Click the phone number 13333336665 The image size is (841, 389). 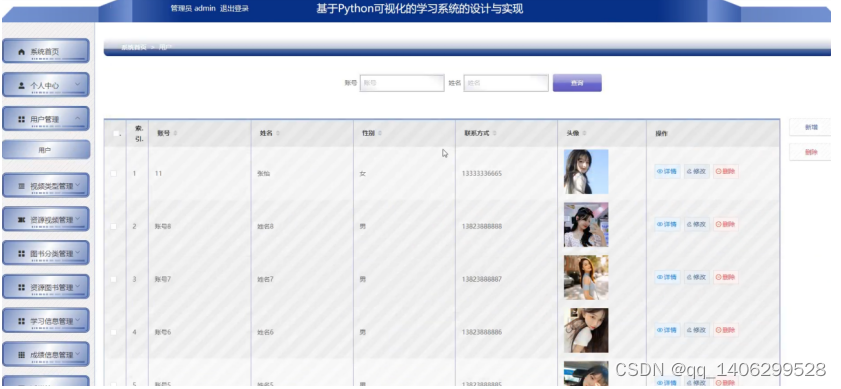pos(482,174)
